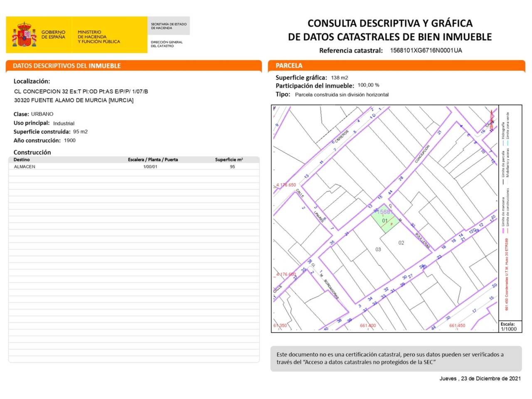Image resolution: width=532 pixels, height=399 pixels.
Task: Click parcel 03 on the cadastral map
Action: 378,249
